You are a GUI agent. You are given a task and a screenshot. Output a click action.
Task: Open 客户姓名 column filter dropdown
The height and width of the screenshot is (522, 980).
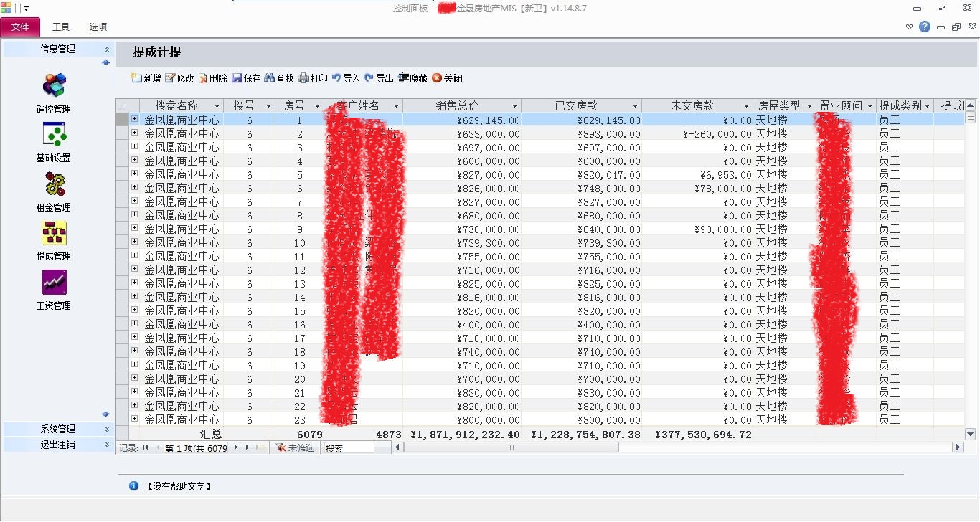click(396, 106)
